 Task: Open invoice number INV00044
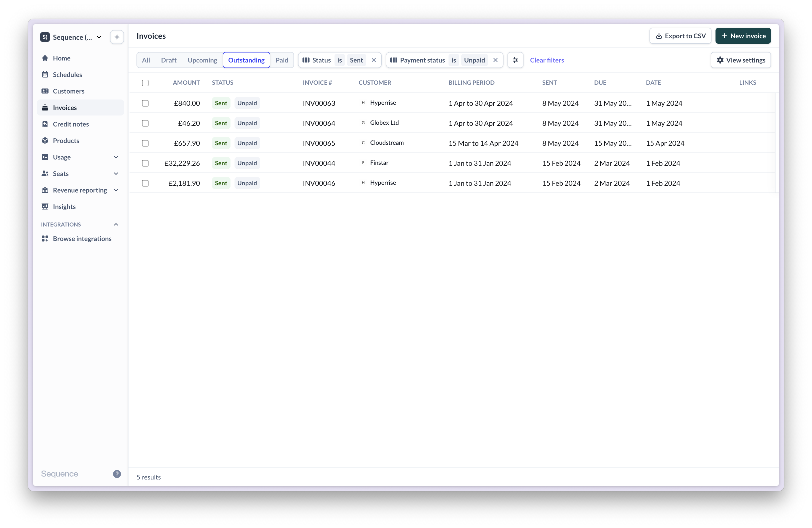[x=319, y=163]
